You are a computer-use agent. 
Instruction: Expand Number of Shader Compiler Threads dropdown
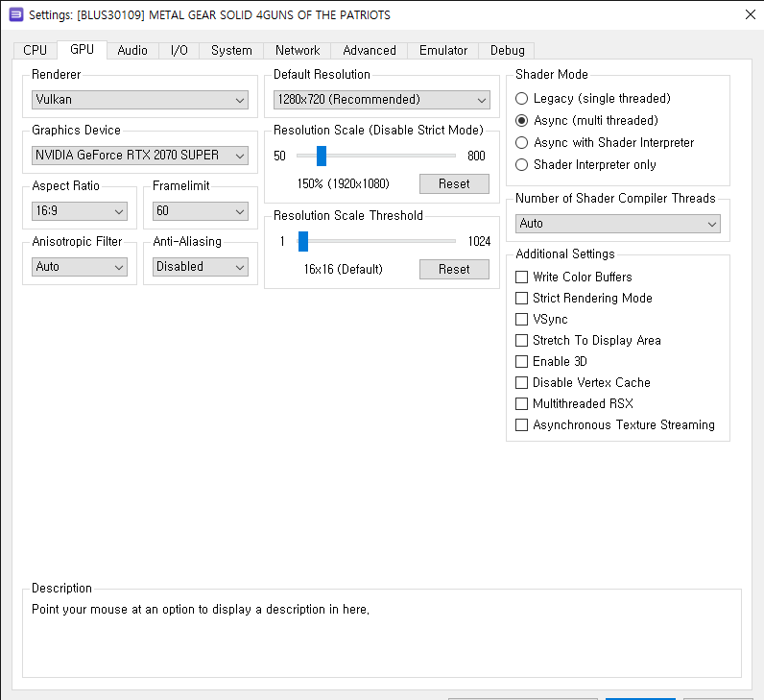coord(618,224)
